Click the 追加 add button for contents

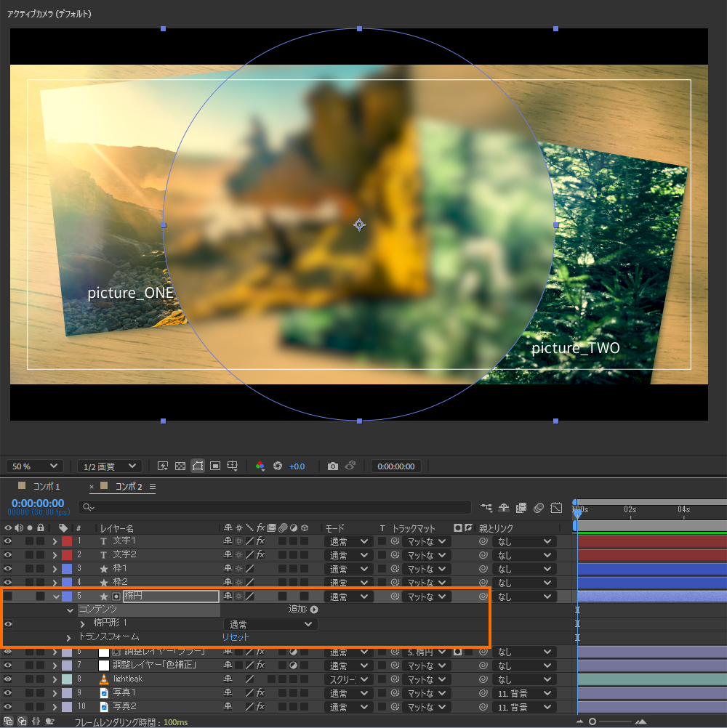pyautogui.click(x=314, y=610)
